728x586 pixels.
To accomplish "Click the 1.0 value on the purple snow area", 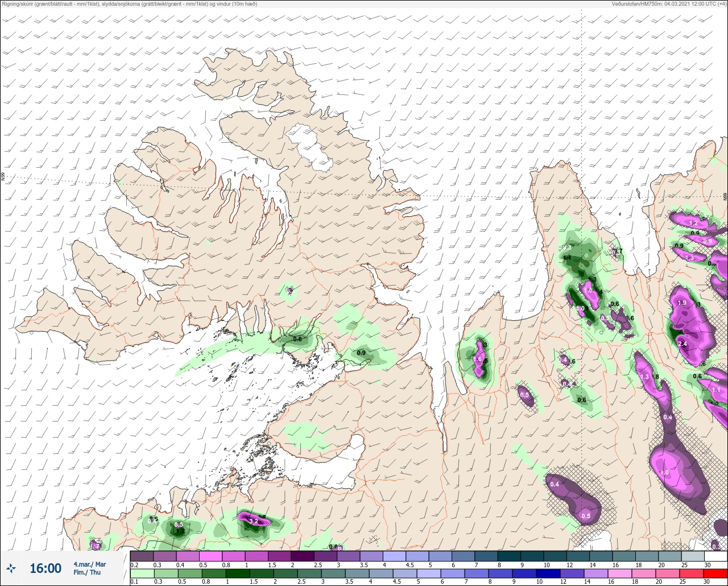I will (x=664, y=473).
